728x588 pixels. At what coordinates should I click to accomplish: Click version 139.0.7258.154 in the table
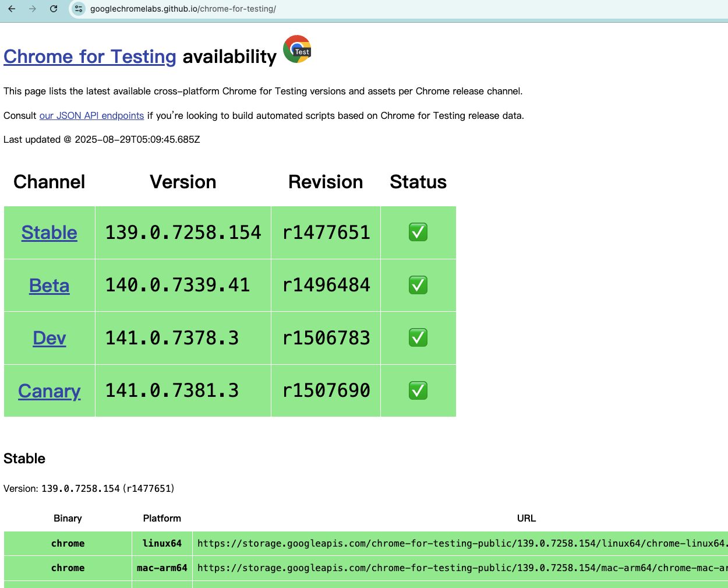pos(183,233)
